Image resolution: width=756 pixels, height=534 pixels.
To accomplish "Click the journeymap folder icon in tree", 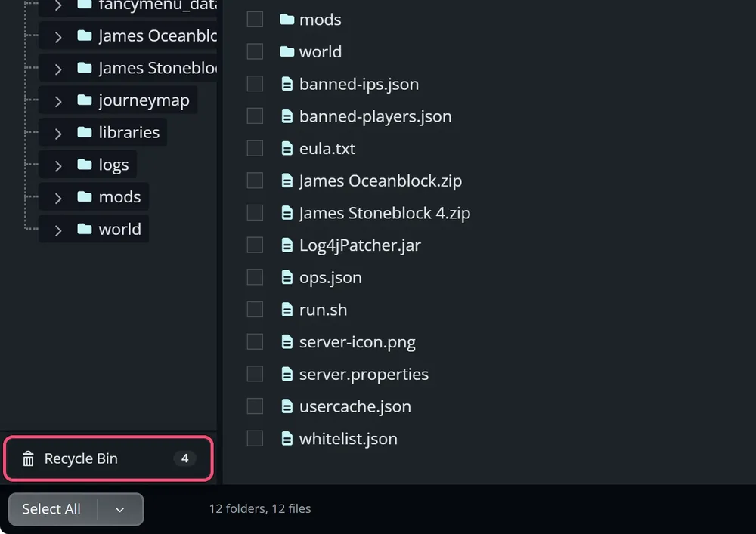I will click(85, 100).
